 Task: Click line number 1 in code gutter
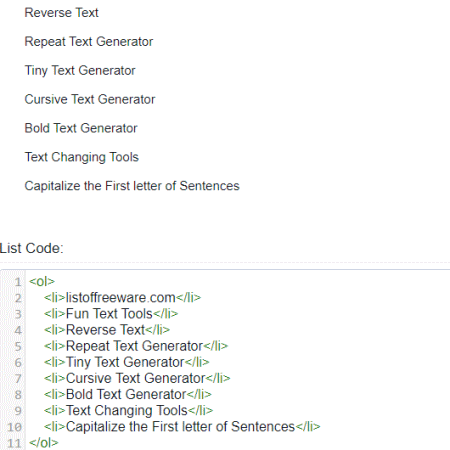[x=18, y=282]
